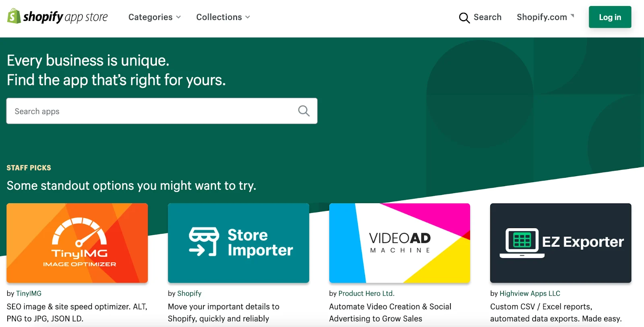Click 'Some standout options you might want to try.'
The width and height of the screenshot is (644, 327).
[x=131, y=186]
